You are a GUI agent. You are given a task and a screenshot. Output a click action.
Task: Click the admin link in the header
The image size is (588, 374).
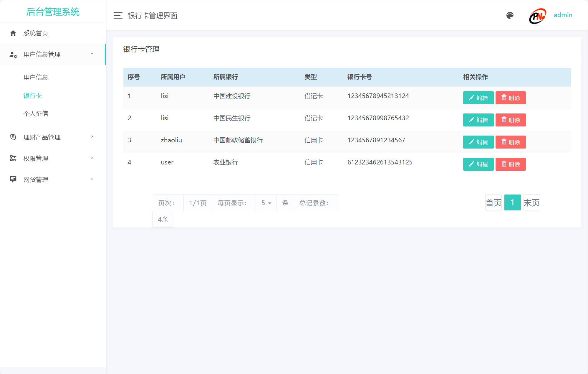coord(563,15)
